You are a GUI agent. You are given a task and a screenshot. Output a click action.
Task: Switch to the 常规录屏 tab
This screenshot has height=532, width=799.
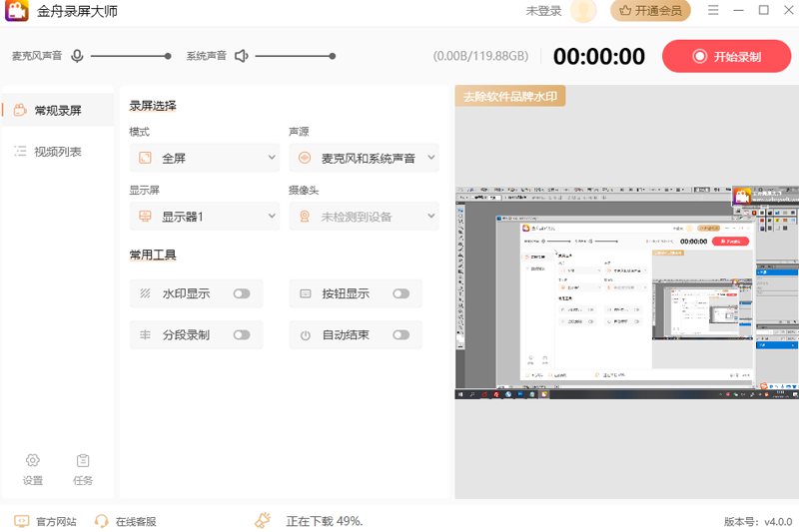point(58,110)
